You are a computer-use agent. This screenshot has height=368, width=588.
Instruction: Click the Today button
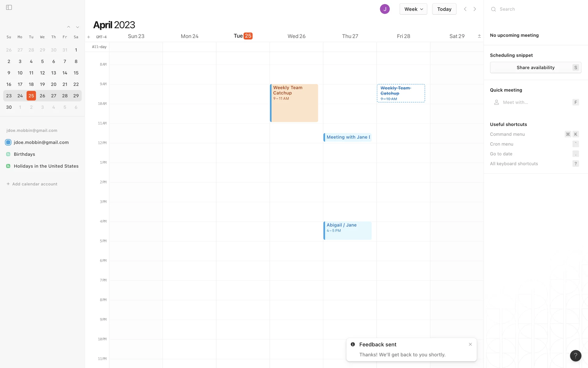[444, 9]
